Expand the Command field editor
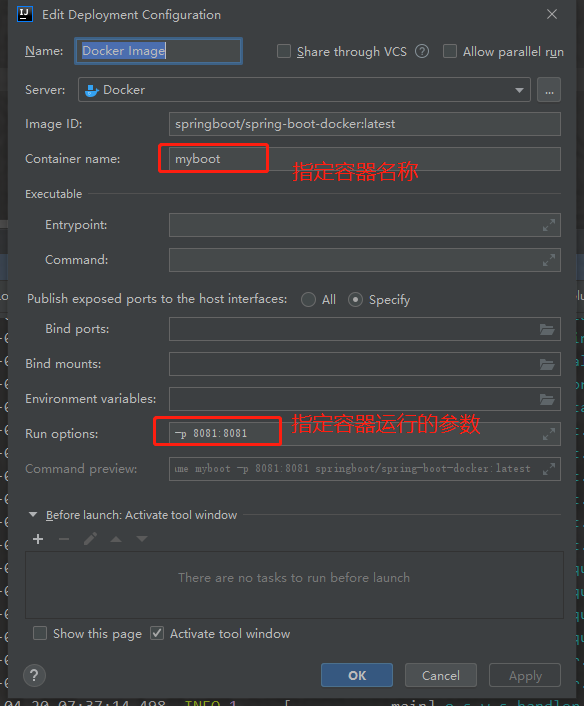Viewport: 584px width, 706px height. (x=548, y=260)
